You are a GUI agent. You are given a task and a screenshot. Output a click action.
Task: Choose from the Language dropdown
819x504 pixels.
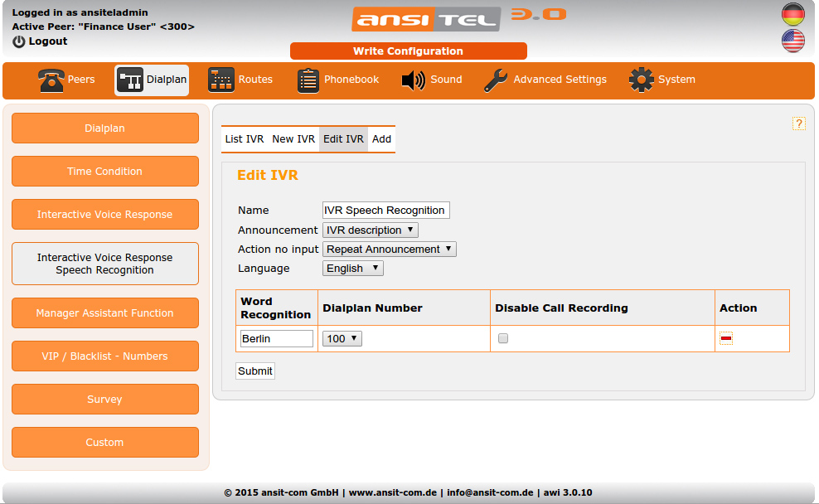[x=352, y=269]
